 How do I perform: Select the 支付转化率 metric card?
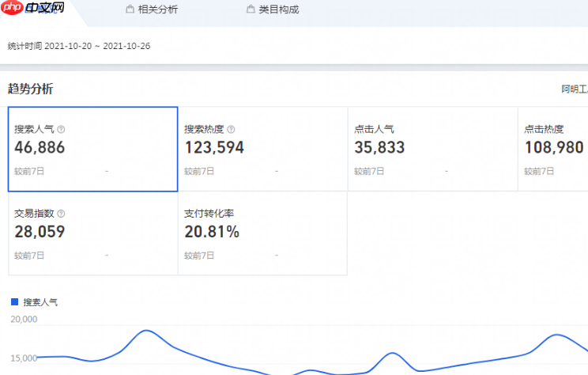pyautogui.click(x=263, y=233)
